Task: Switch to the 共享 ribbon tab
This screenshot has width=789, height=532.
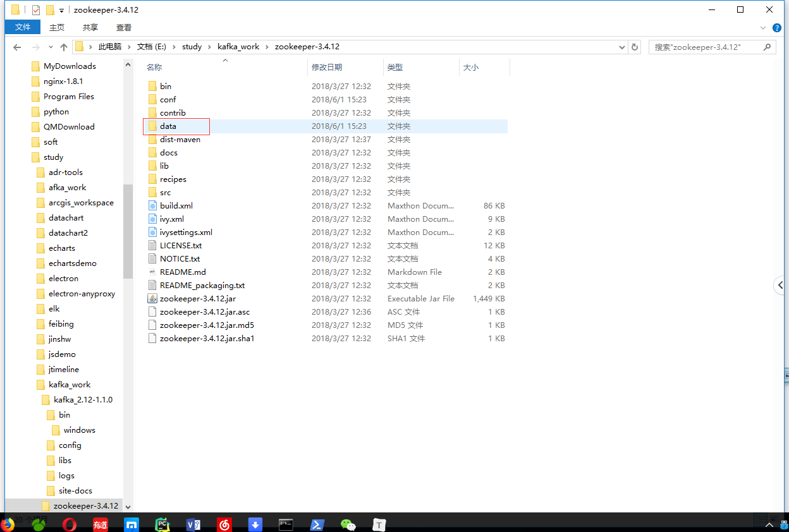Action: pos(90,27)
